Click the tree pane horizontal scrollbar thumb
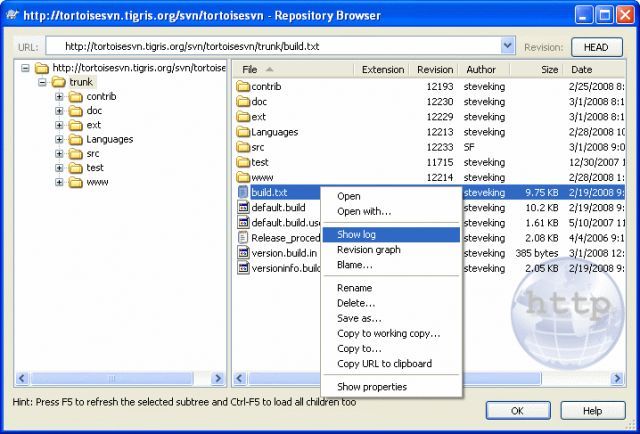640x434 pixels. coord(111,378)
